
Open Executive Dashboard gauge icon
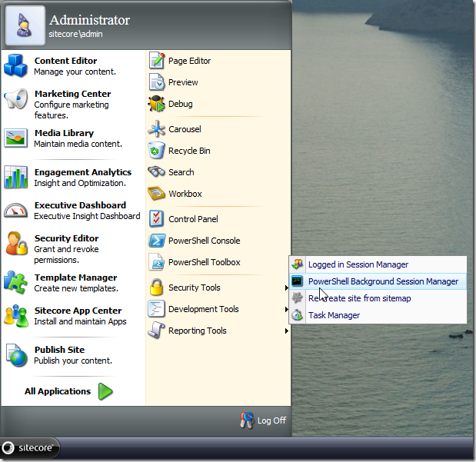[x=16, y=211]
